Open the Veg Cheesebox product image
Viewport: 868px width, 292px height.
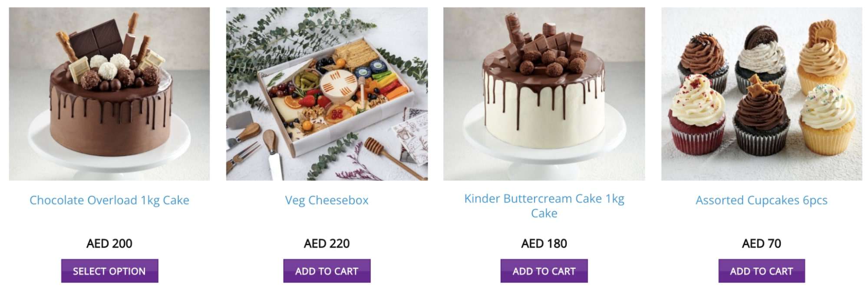[327, 94]
